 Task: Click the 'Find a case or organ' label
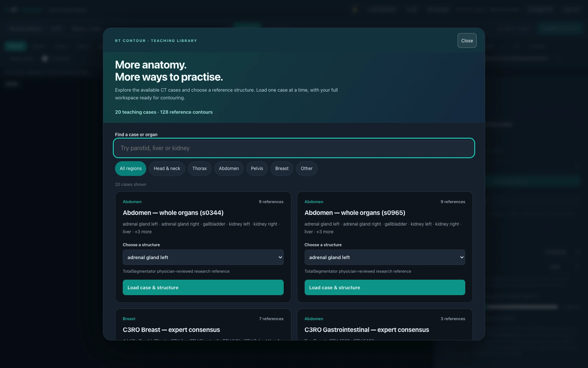pyautogui.click(x=136, y=135)
